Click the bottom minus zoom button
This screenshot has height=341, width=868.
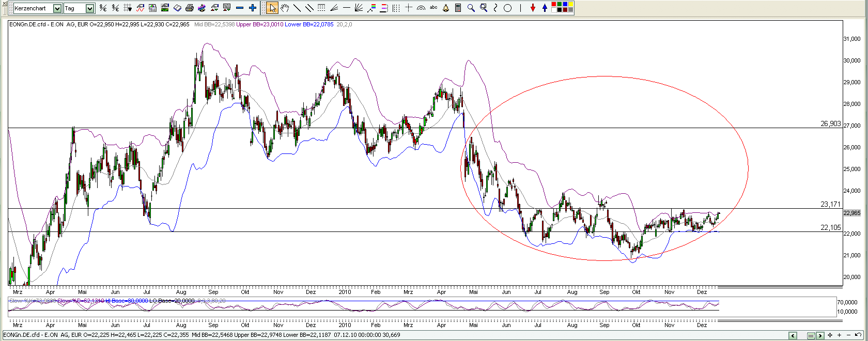pyautogui.click(x=848, y=335)
